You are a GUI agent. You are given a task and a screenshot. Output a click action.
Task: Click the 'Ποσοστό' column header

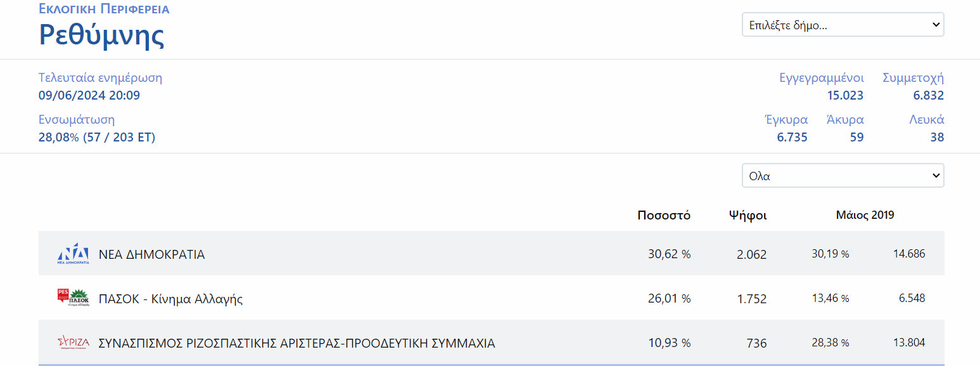(663, 215)
